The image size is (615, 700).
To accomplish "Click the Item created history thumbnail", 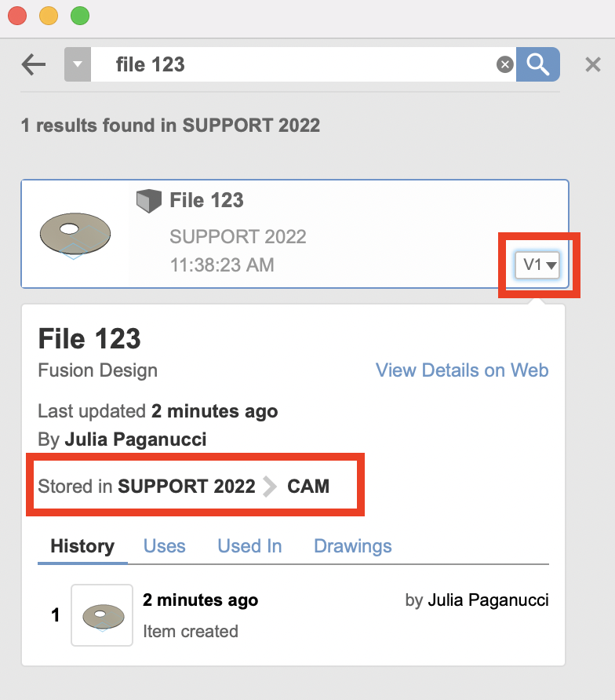I will click(102, 615).
